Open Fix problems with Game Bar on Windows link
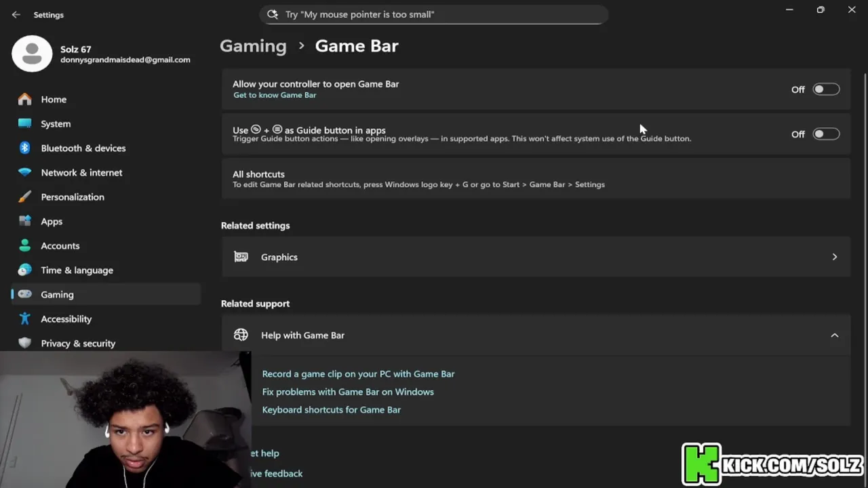Viewport: 868px width, 488px height. (348, 392)
